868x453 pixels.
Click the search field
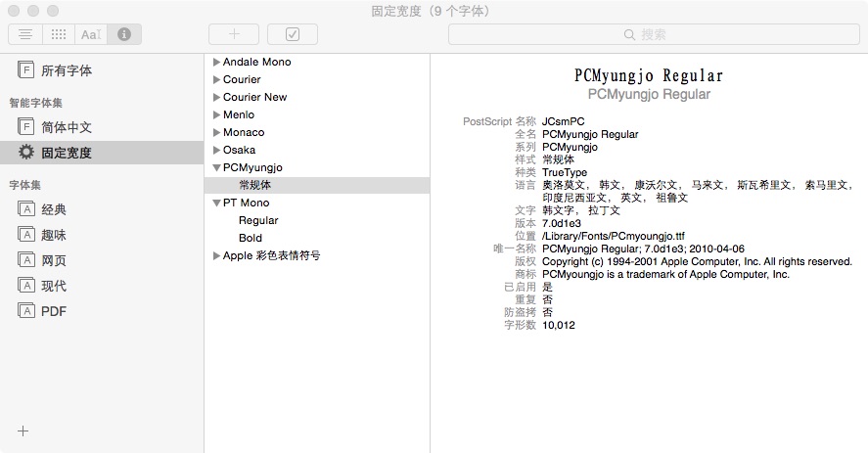pyautogui.click(x=654, y=34)
